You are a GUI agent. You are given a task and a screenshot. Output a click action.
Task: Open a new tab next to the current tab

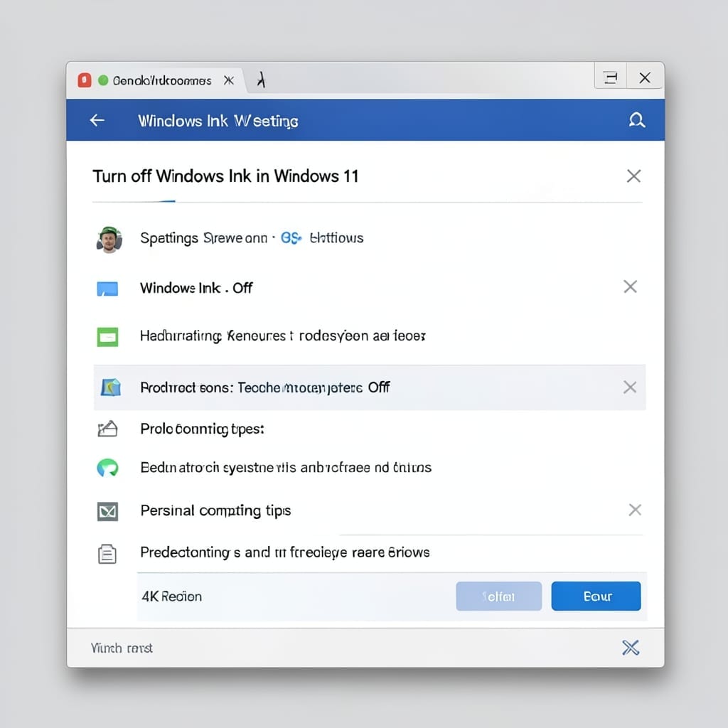262,80
